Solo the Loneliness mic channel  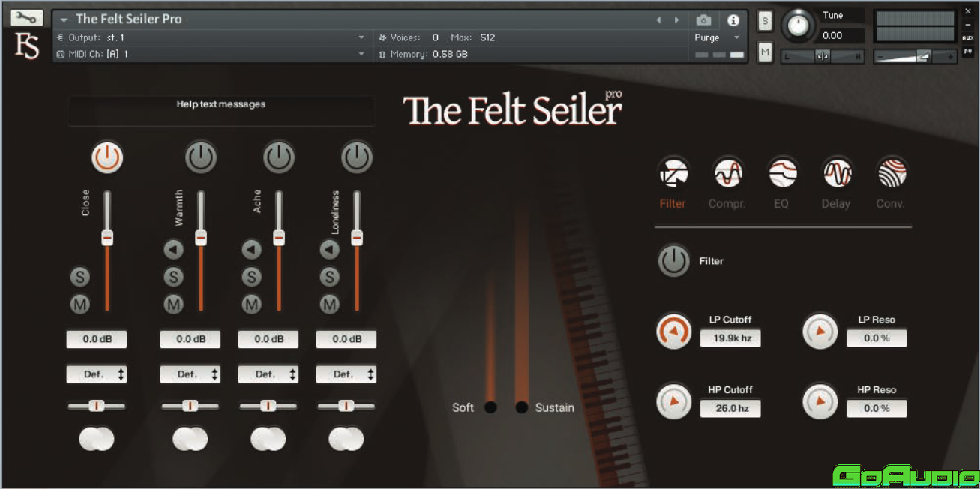pos(330,277)
